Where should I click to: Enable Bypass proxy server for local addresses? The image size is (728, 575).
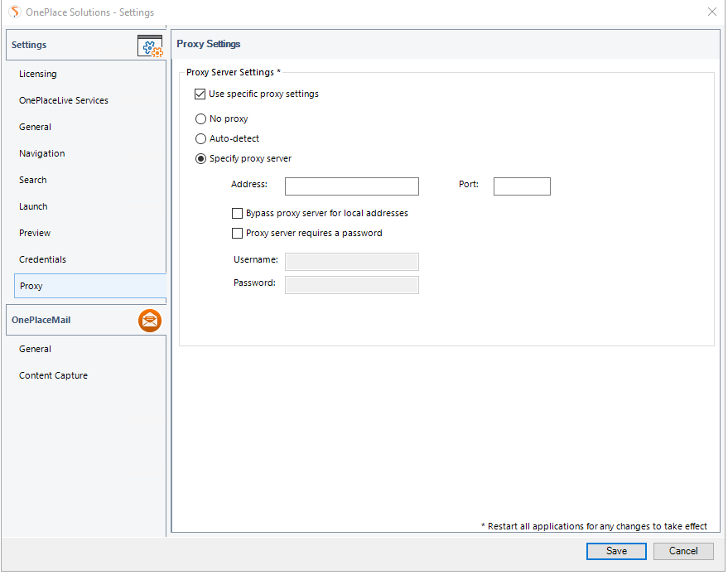point(237,214)
